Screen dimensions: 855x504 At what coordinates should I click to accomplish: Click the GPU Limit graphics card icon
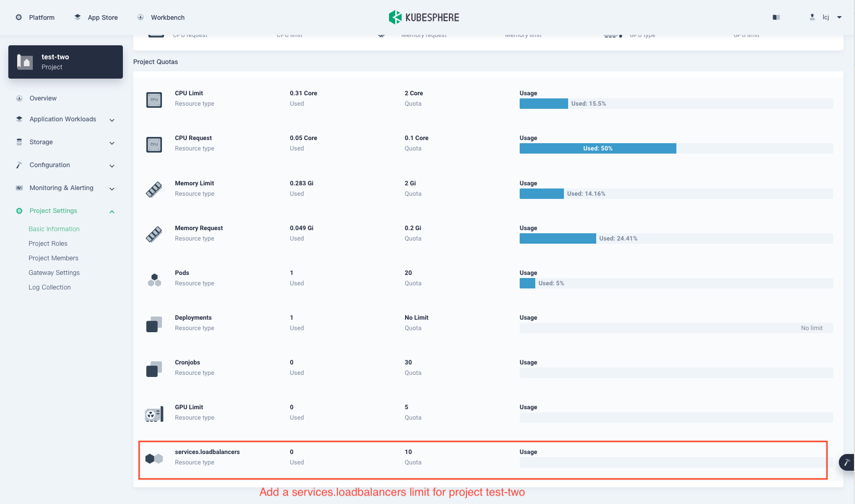[x=154, y=414]
